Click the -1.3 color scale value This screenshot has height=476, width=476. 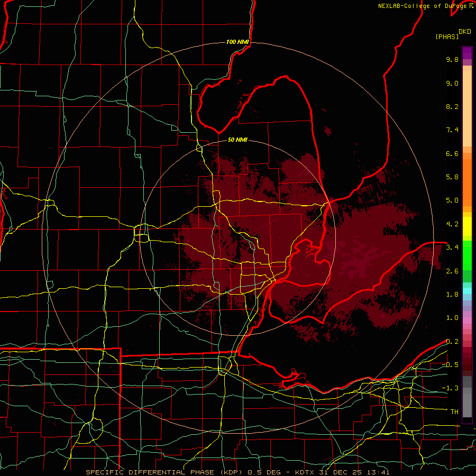[x=450, y=388]
